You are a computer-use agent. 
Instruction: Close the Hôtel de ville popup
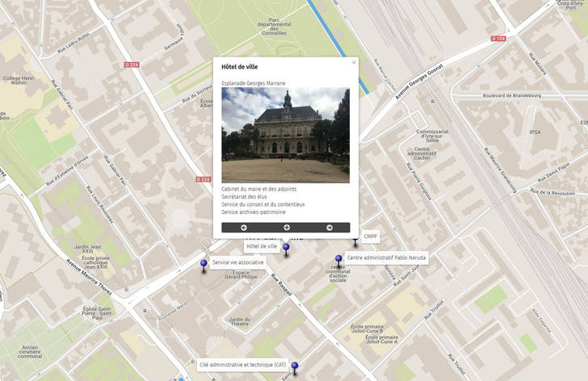[354, 63]
